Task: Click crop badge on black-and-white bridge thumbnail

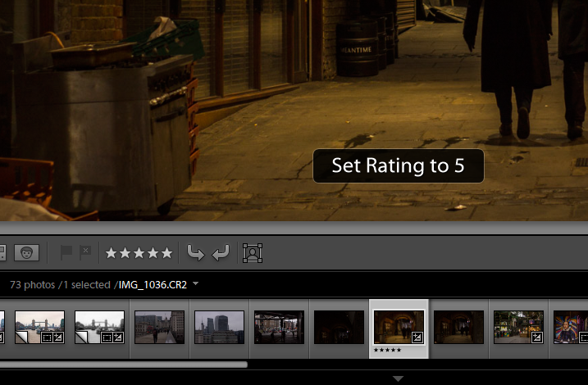Action: [x=103, y=337]
